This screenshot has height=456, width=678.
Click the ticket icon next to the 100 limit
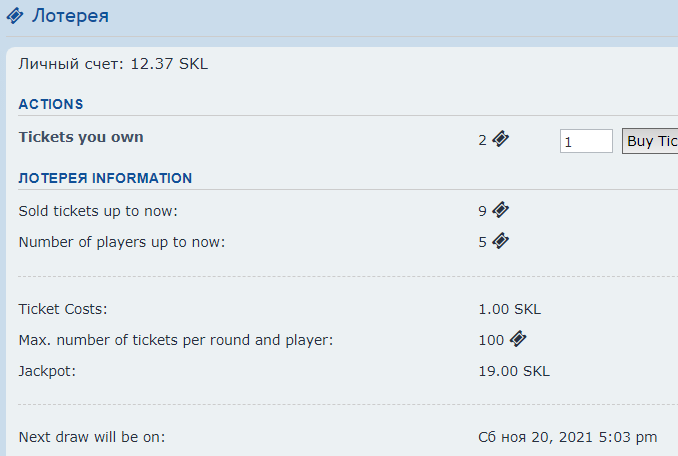pos(517,339)
